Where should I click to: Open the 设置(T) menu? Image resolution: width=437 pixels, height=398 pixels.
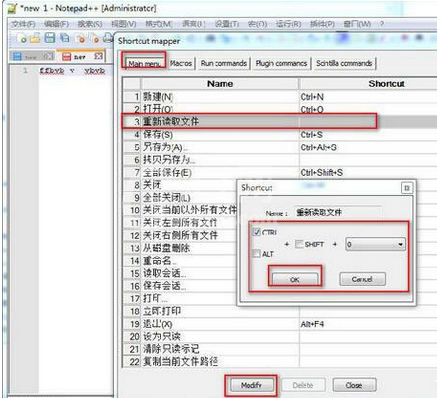click(227, 24)
